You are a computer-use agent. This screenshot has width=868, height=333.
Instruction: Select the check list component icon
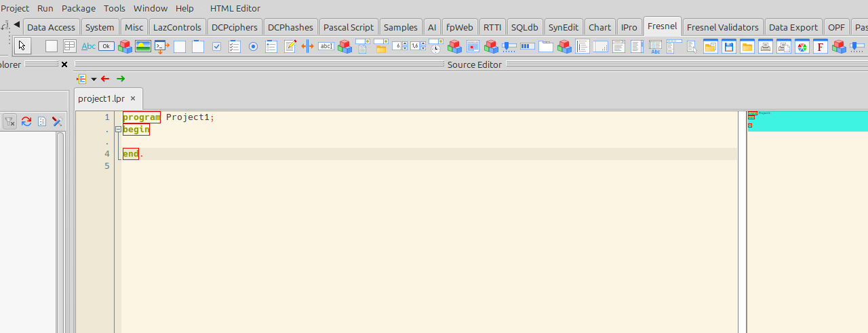click(235, 46)
